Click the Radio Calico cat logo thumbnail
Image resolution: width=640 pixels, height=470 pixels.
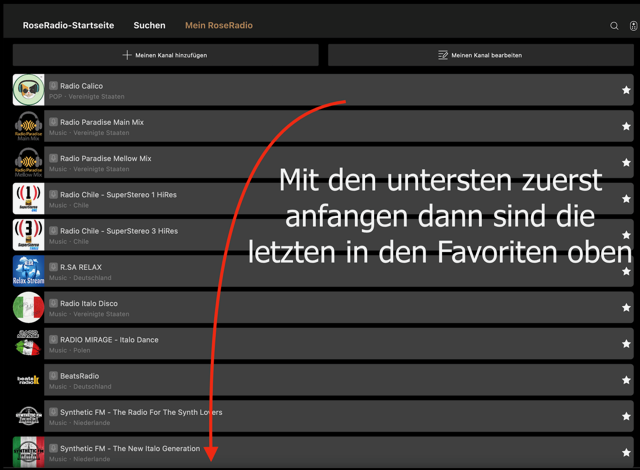tap(29, 90)
